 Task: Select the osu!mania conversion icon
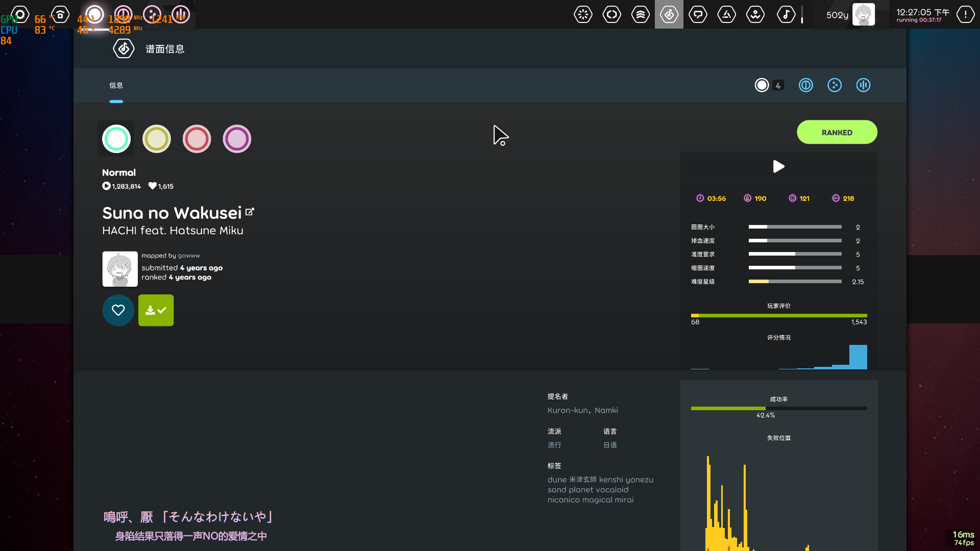pyautogui.click(x=863, y=85)
